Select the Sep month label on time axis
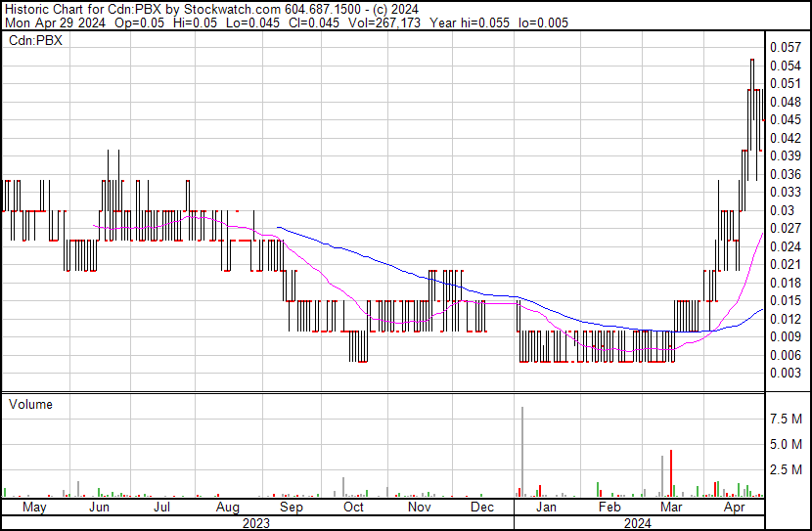Image resolution: width=812 pixels, height=531 pixels. [290, 508]
